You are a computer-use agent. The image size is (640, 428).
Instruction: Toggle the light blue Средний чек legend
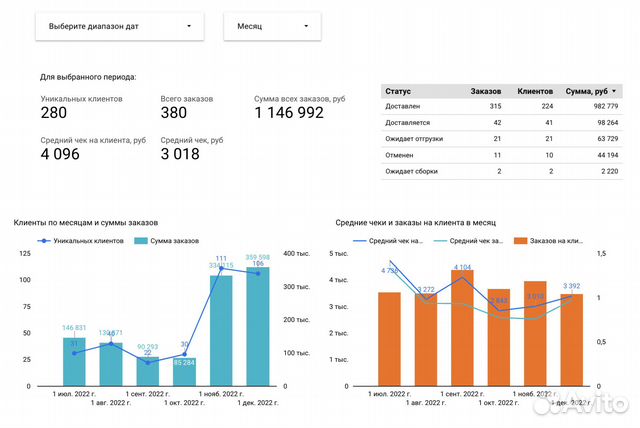click(470, 241)
